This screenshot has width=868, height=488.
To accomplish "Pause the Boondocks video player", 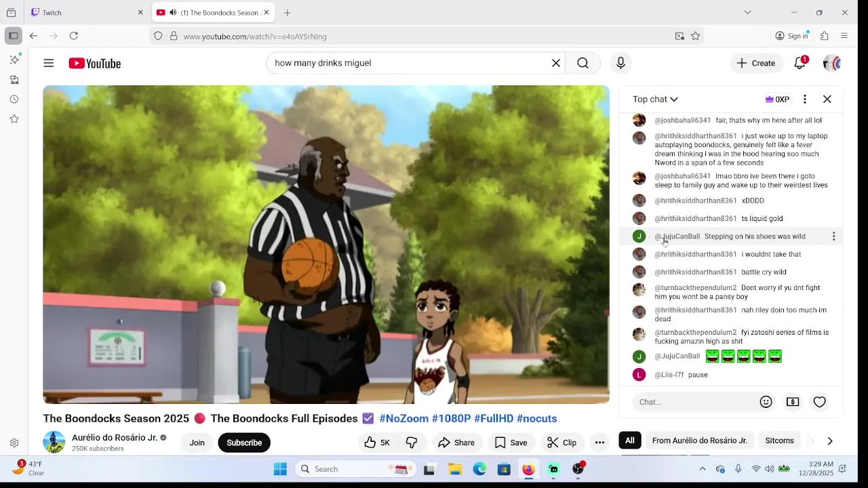I will pyautogui.click(x=326, y=244).
